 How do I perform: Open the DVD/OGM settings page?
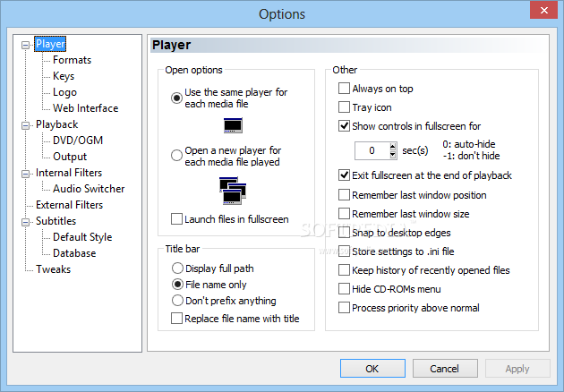(78, 141)
